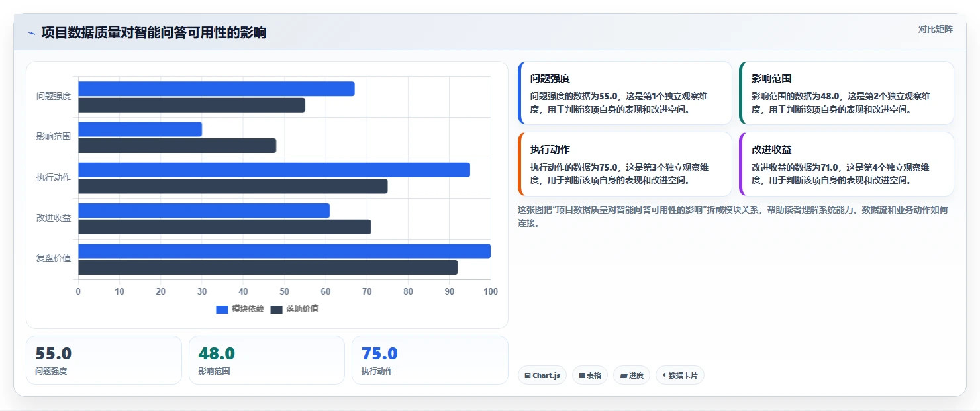Screen dimensions: 980x411
Task: Click the icon inside the 进度 chip
Action: pyautogui.click(x=623, y=375)
